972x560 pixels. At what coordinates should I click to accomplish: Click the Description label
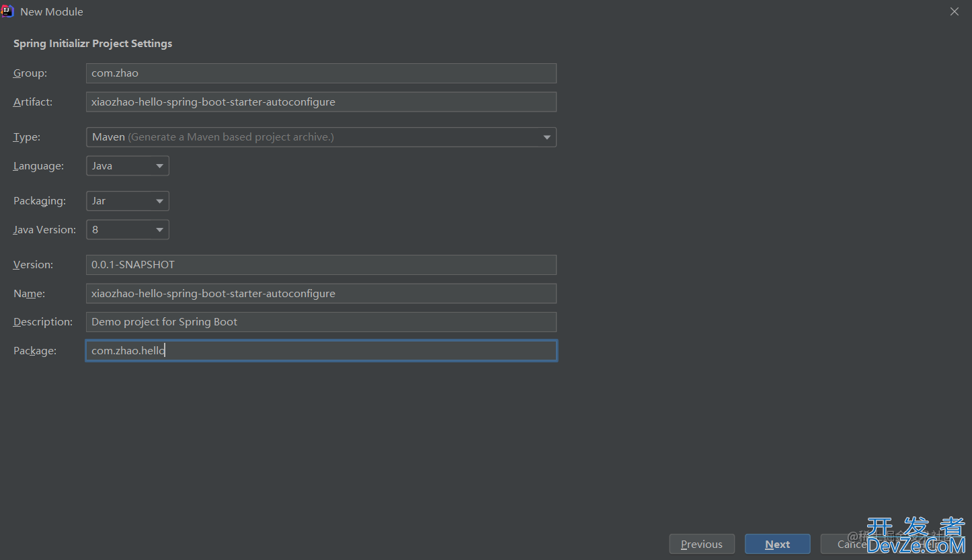tap(43, 322)
